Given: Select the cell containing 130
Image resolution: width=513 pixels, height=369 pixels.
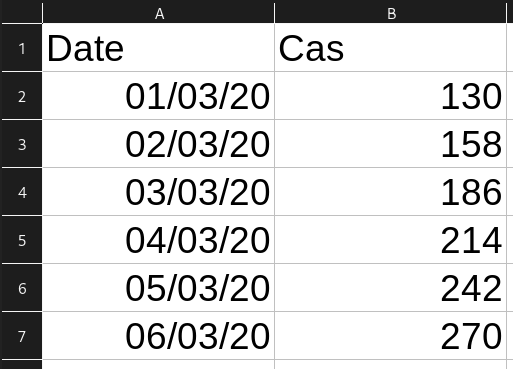Looking at the screenshot, I should [391, 96].
